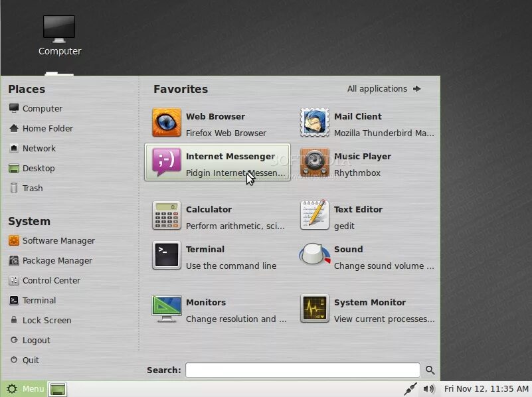532x397 pixels.
Task: Lock the screen
Action: [47, 320]
